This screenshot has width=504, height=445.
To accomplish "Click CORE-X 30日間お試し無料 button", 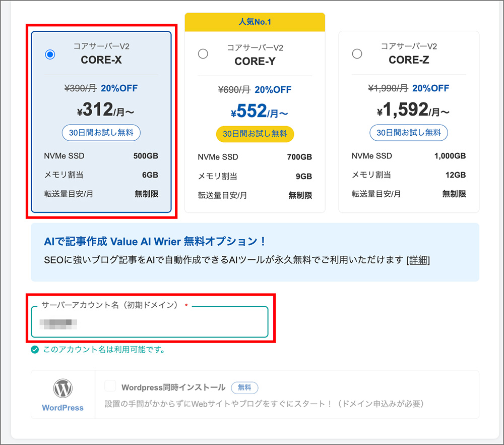I will pos(101,133).
